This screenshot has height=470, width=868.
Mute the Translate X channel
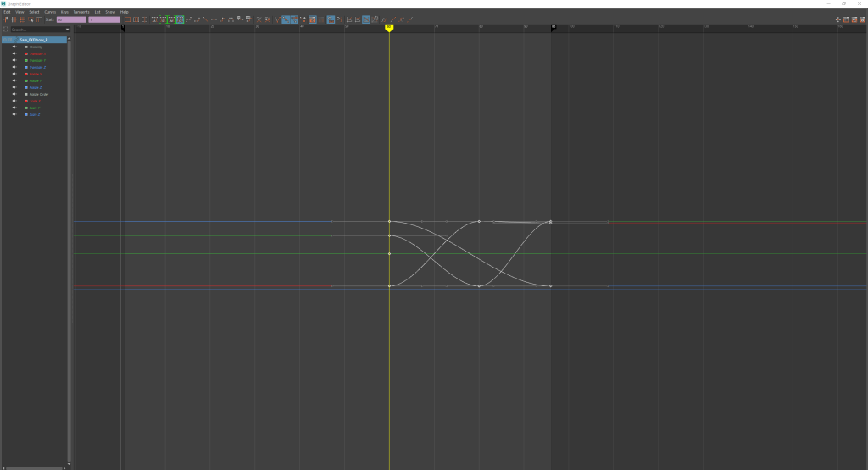tap(14, 53)
